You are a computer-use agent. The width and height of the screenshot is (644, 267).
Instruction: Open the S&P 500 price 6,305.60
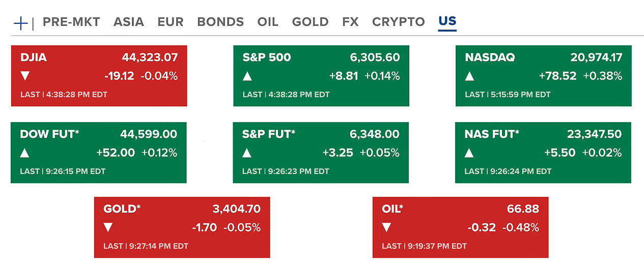[x=375, y=57]
